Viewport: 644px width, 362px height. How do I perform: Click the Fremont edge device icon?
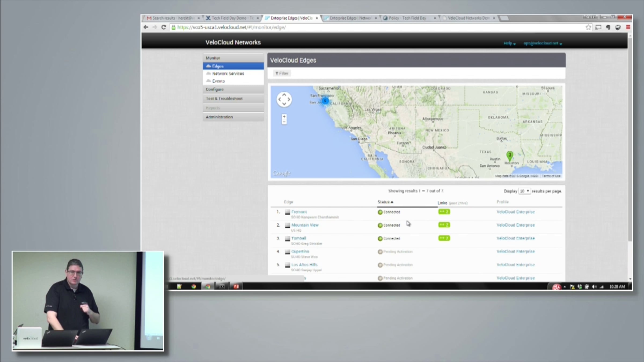(287, 212)
